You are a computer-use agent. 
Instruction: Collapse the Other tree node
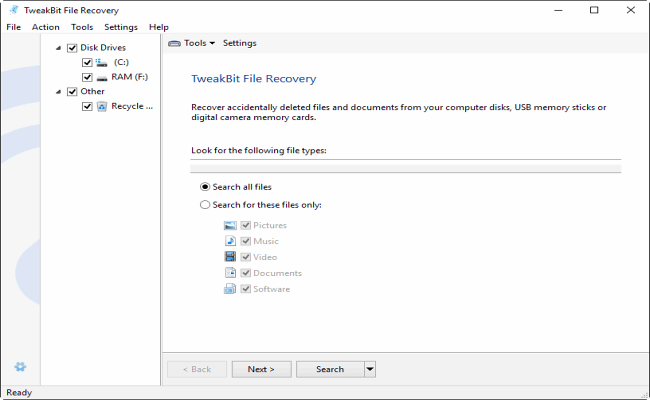click(58, 92)
